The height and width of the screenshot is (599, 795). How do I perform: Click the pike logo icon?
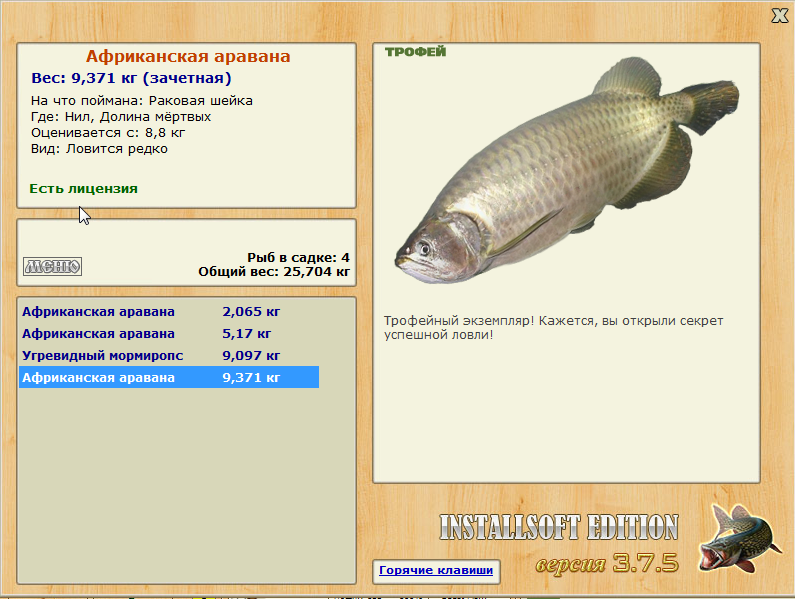(739, 539)
